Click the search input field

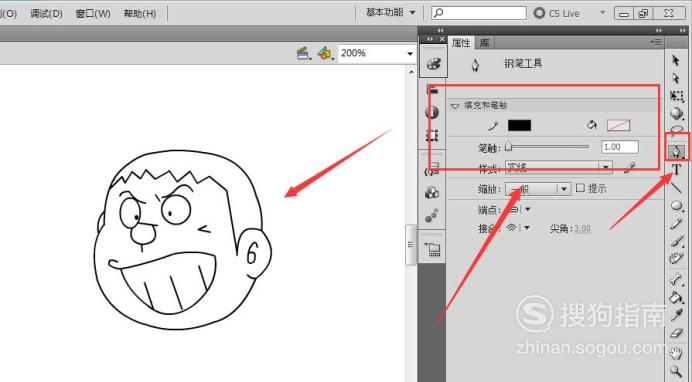point(479,13)
